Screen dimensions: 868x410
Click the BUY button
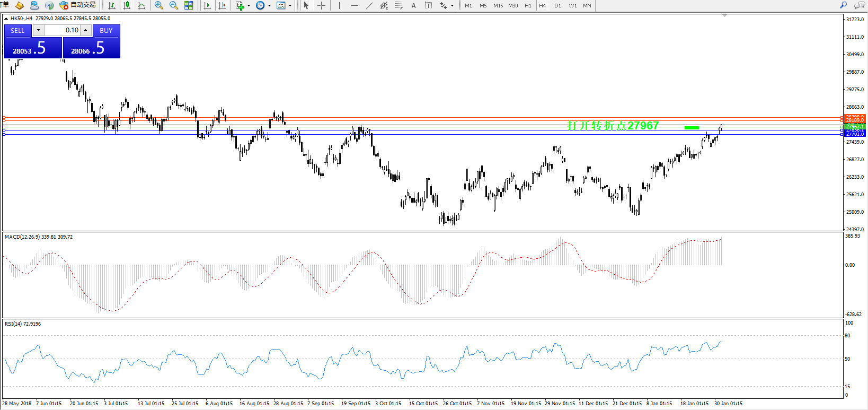coord(106,31)
